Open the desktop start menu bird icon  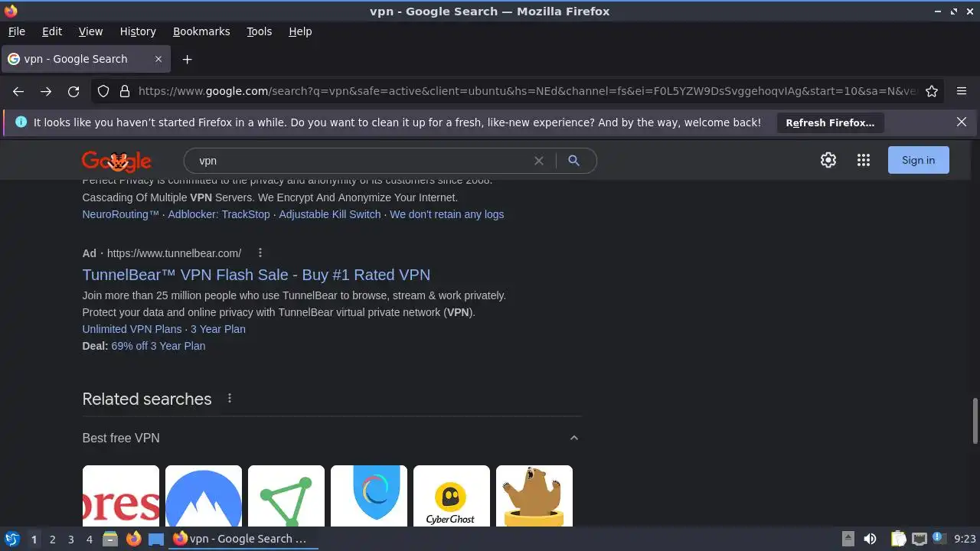click(x=11, y=539)
